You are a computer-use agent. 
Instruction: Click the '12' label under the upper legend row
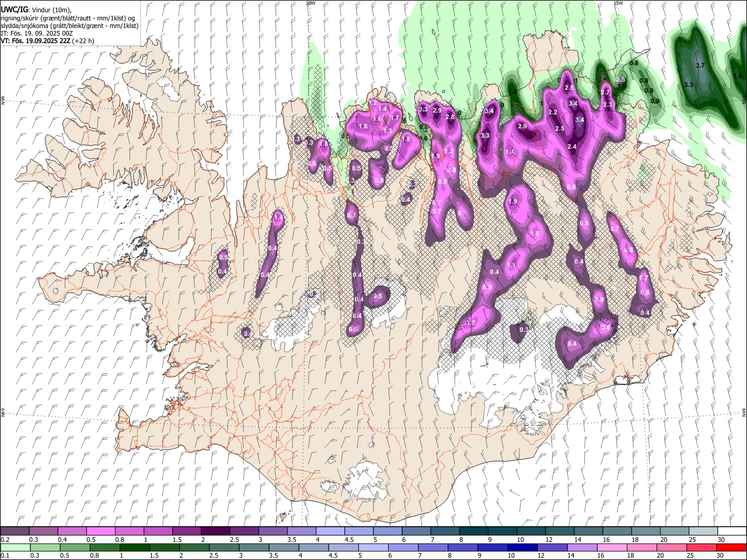click(x=548, y=540)
